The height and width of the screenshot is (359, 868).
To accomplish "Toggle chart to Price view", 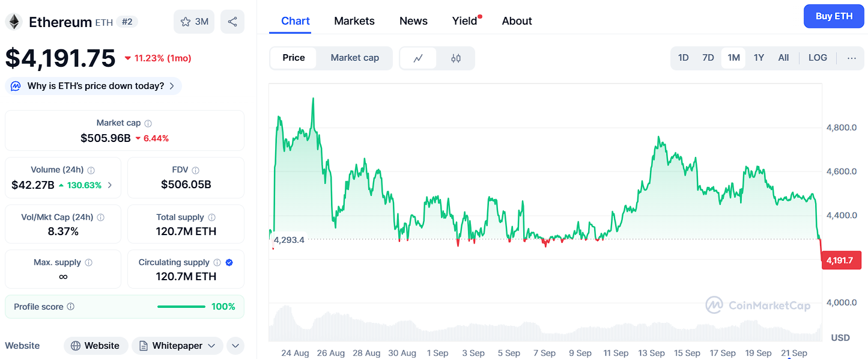I will [x=294, y=58].
